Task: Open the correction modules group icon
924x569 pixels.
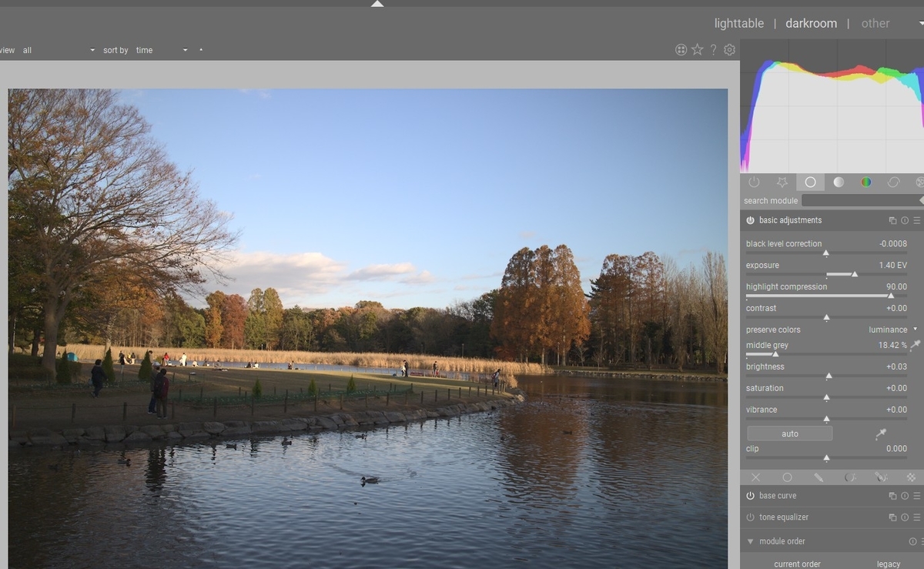Action: pos(894,182)
